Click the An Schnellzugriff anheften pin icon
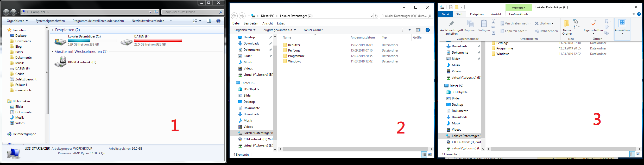Image resolution: width=644 pixels, height=165 pixels. [451, 24]
